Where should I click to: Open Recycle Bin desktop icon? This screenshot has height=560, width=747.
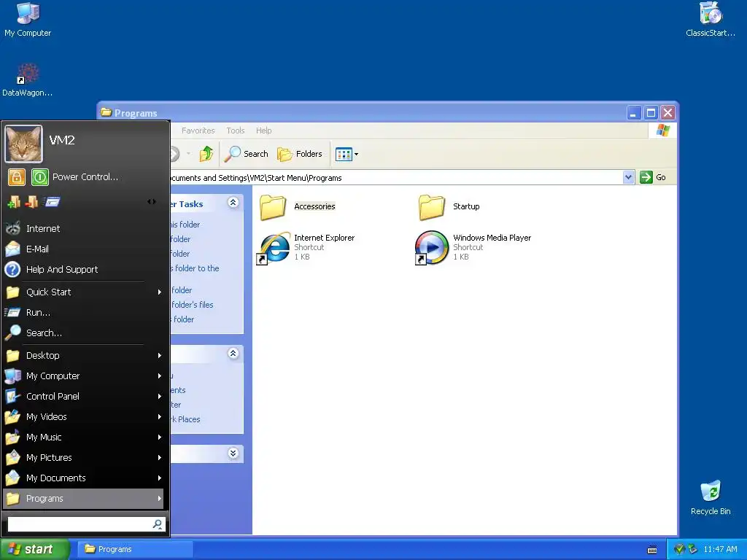click(x=711, y=497)
